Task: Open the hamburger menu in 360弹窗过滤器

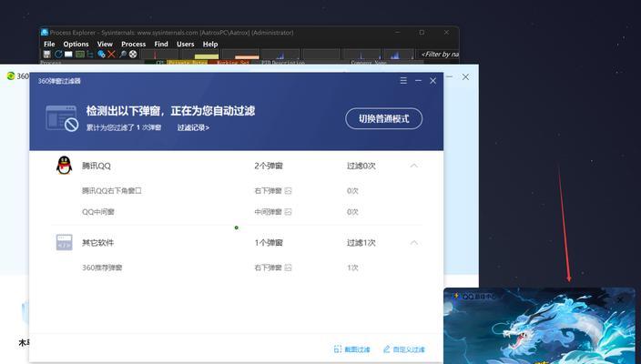Action: 403,80
